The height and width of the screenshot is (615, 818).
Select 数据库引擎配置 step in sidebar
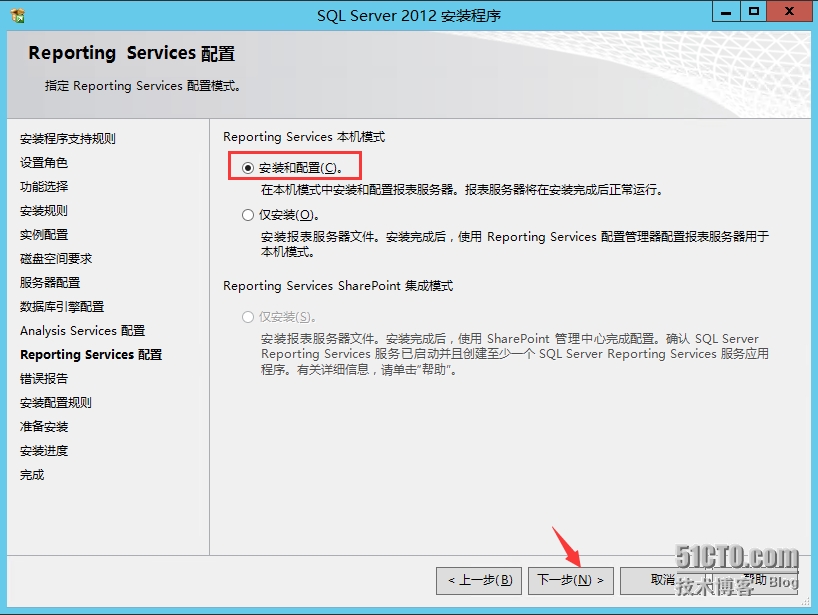[x=62, y=307]
